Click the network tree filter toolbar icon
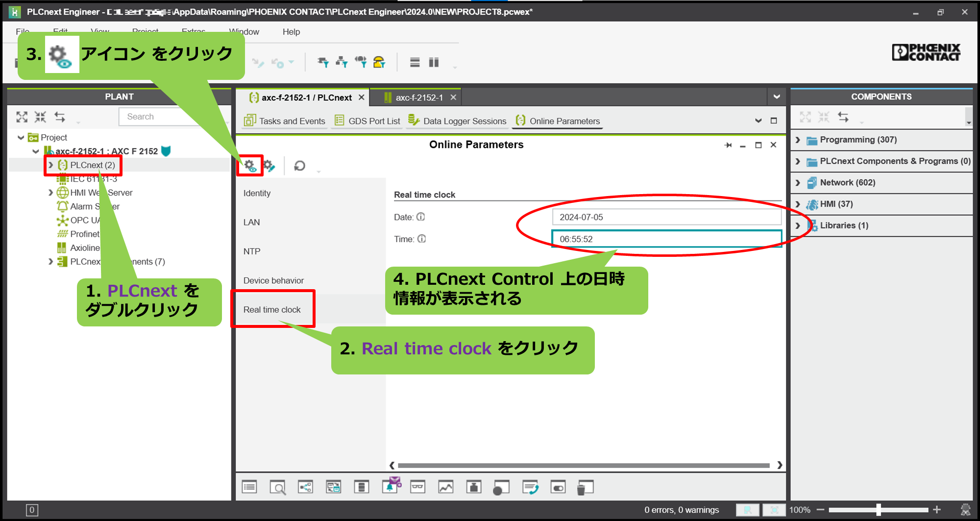Viewport: 980px width, 521px height. click(342, 62)
